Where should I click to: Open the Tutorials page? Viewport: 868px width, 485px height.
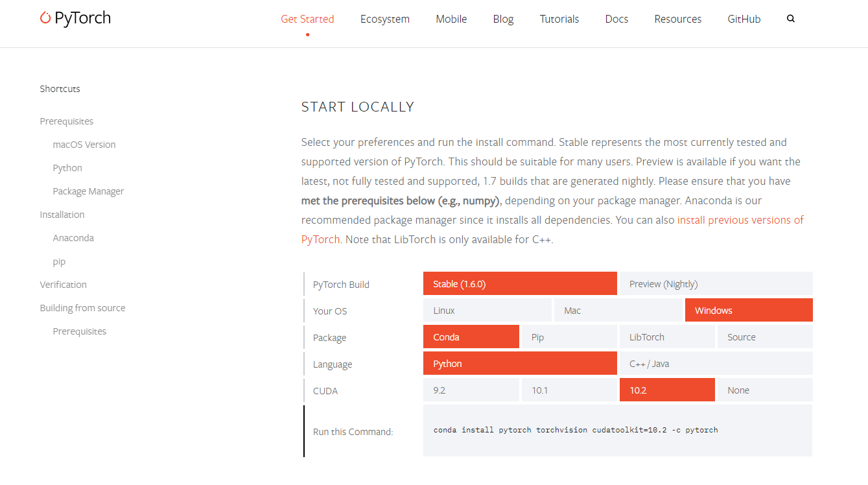pyautogui.click(x=559, y=19)
